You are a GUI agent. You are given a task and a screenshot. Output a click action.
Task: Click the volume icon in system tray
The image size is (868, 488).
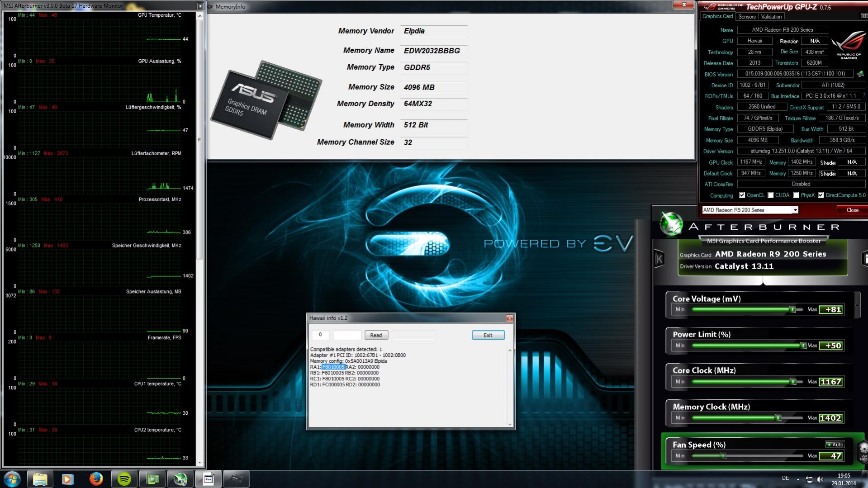point(820,479)
